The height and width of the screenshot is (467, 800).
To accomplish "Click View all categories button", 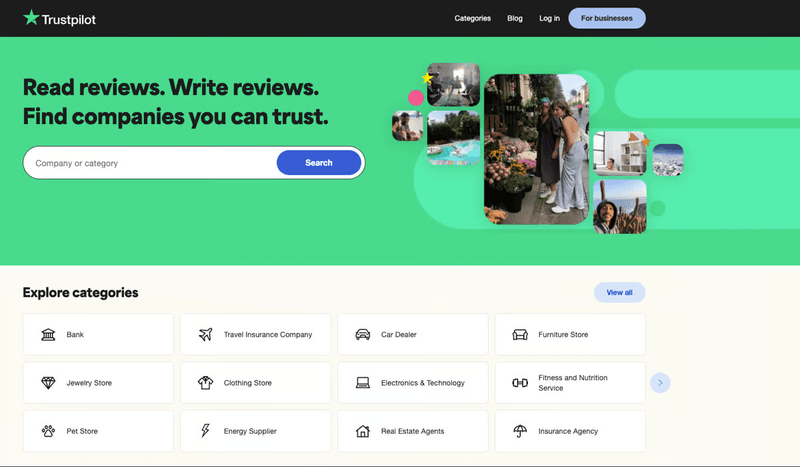I will pyautogui.click(x=619, y=292).
